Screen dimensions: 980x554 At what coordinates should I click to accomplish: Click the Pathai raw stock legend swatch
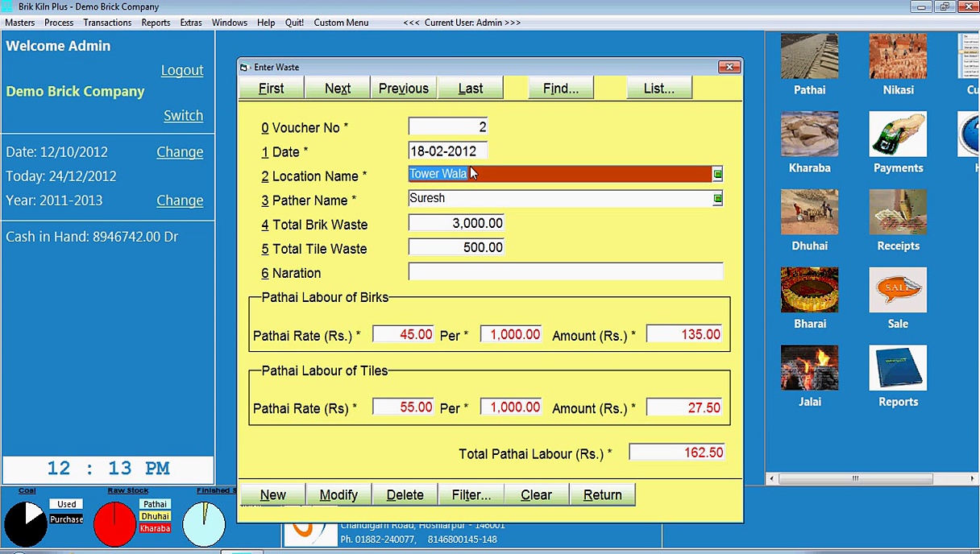tap(155, 504)
